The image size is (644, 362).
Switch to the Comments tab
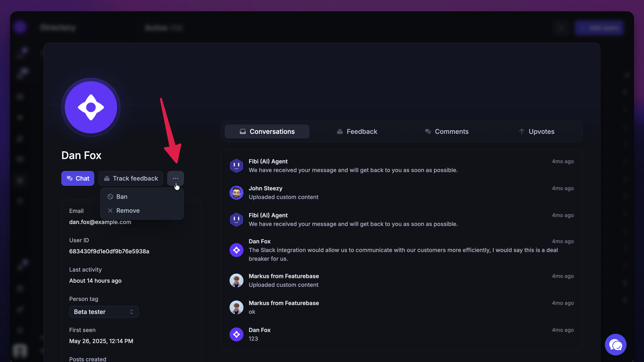[446, 132]
